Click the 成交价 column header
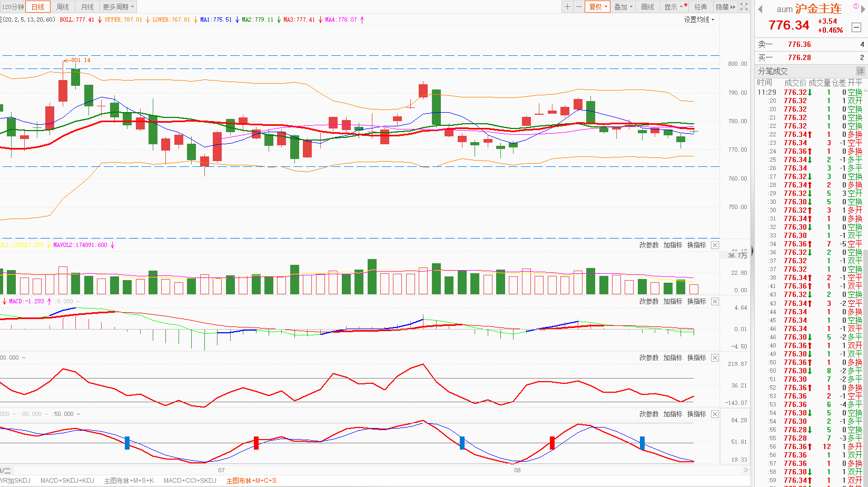The height and width of the screenshot is (487, 868). pos(795,83)
